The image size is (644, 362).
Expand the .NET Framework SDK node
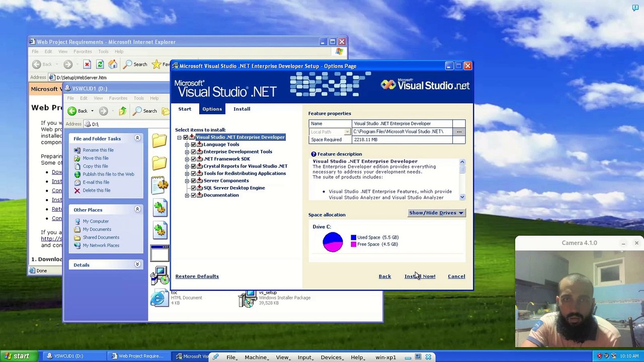coord(187,159)
